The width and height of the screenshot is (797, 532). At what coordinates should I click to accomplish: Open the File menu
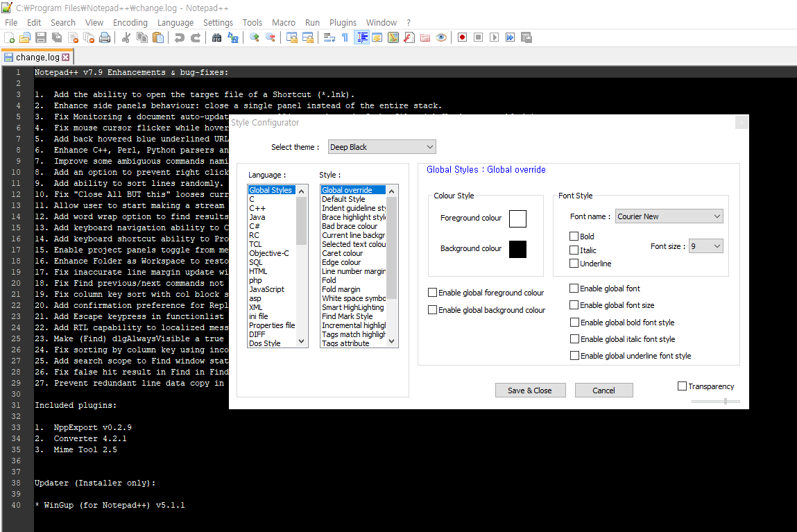pyautogui.click(x=11, y=22)
